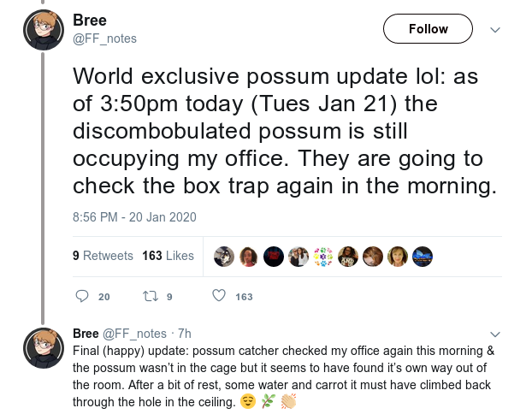Screen dimensions: 532x414
Task: View the 9 Retweets list
Action: pos(103,256)
